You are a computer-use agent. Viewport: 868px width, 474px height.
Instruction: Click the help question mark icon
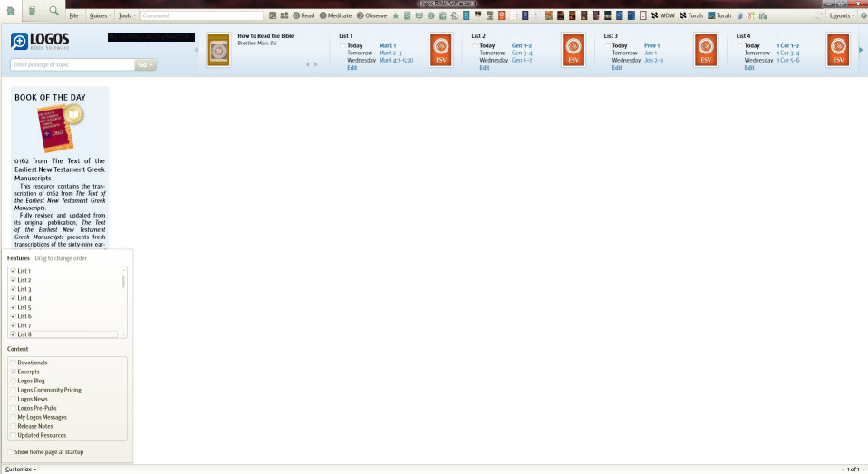[x=863, y=15]
